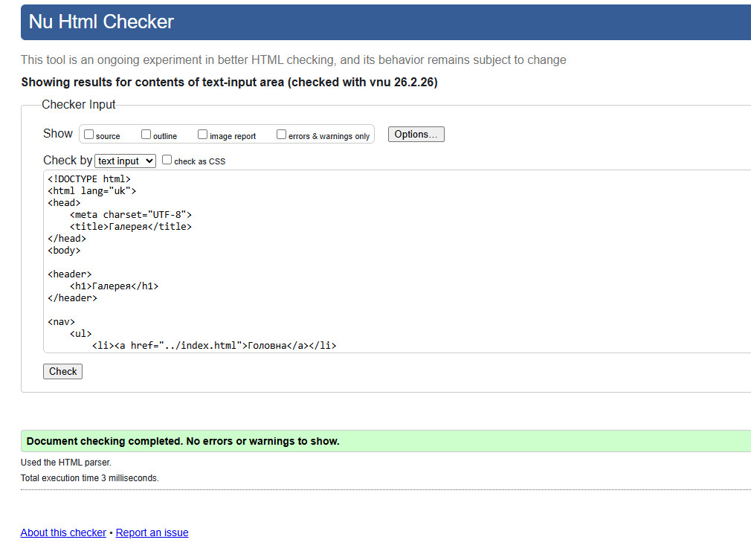Check the errors & warnings only box
Viewport: 751px width, 560px height.
[282, 135]
